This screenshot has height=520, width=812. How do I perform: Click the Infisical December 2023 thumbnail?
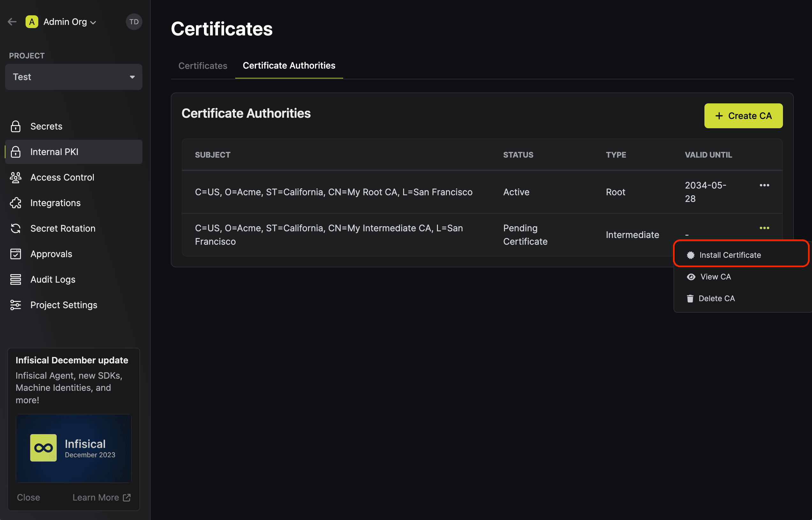tap(74, 448)
